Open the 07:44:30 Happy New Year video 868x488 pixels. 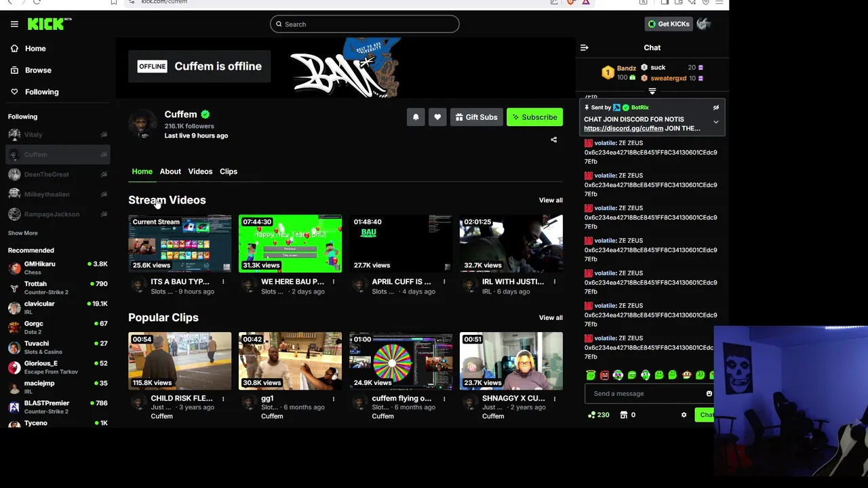[x=290, y=243]
